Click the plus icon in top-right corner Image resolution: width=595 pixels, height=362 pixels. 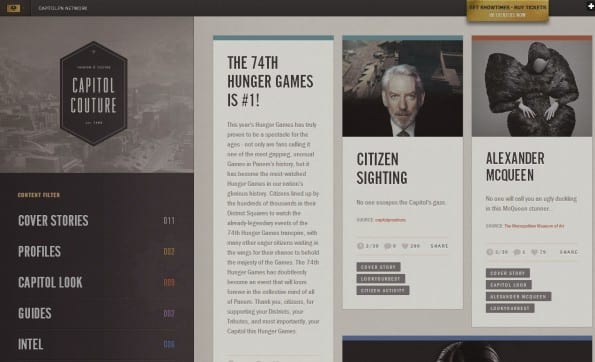tap(591, 6)
